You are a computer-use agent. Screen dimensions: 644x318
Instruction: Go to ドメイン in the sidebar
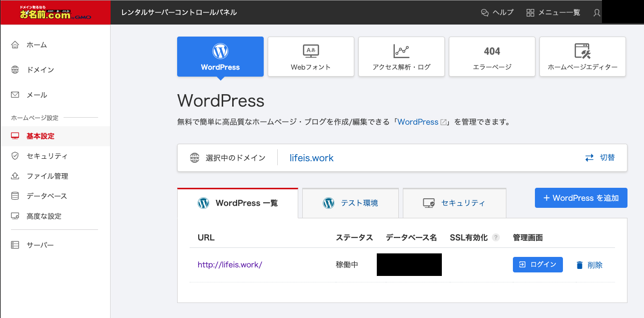click(40, 70)
